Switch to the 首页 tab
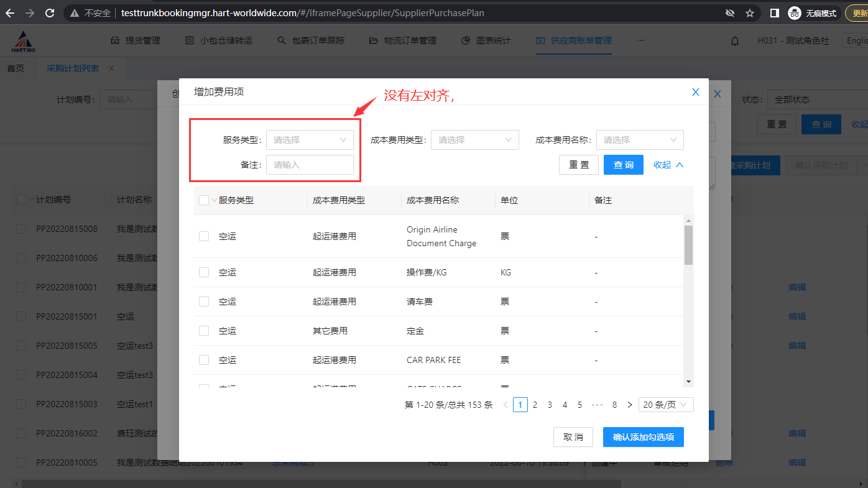Viewport: 868px width, 488px height. coord(16,68)
